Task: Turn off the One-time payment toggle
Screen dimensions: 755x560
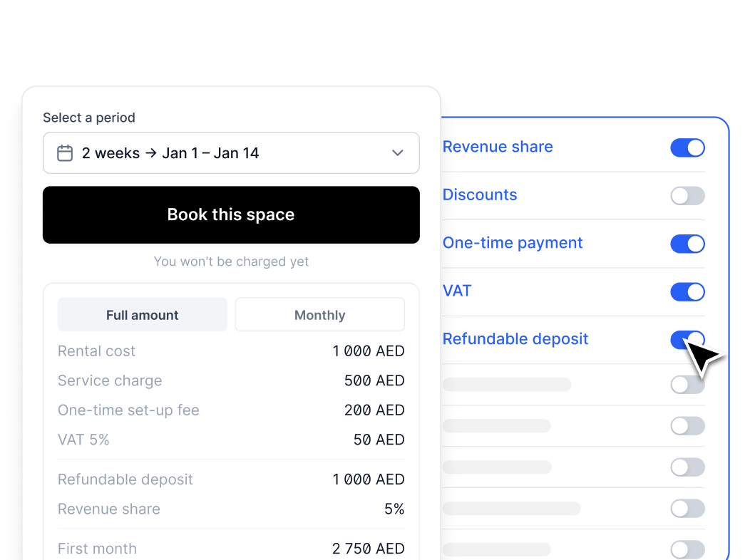Action: coord(687,244)
